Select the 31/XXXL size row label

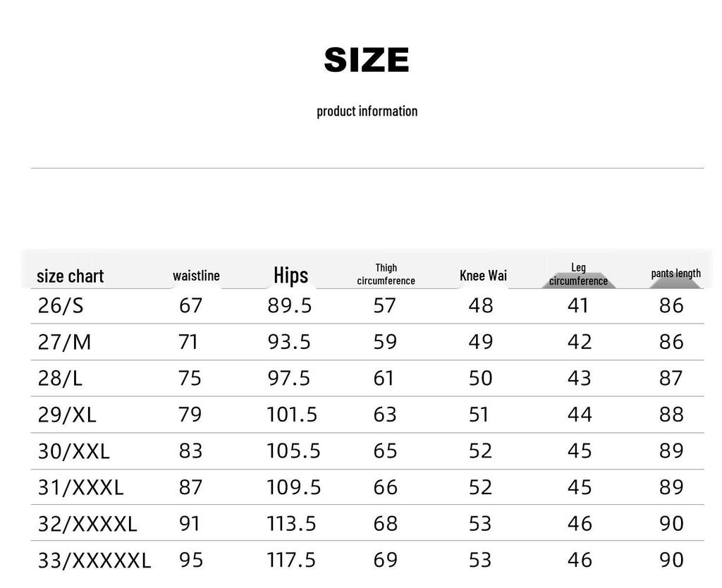coord(80,488)
